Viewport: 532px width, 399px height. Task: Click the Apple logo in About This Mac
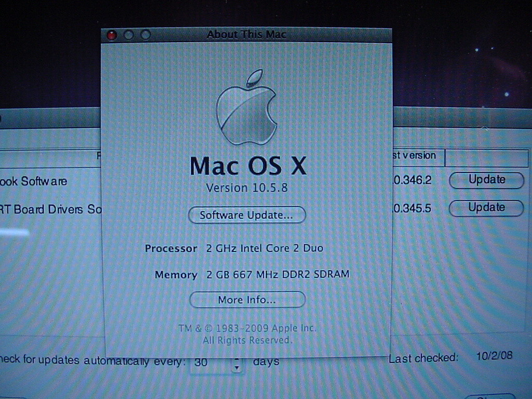[247, 107]
